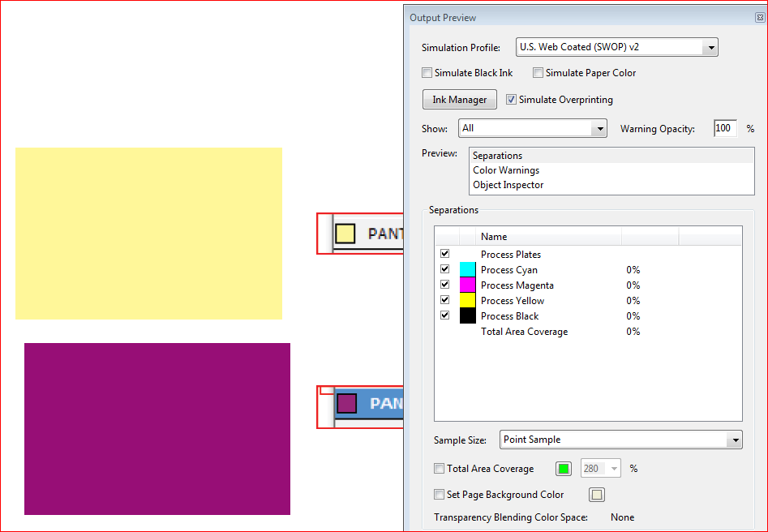Click the Process Black ink color chip
Viewport: 768px width, 532px height.
(466, 315)
